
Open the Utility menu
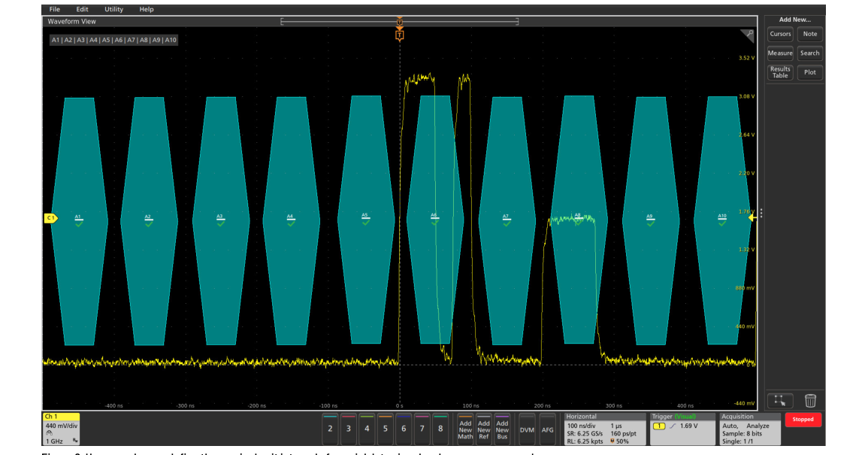tap(114, 10)
